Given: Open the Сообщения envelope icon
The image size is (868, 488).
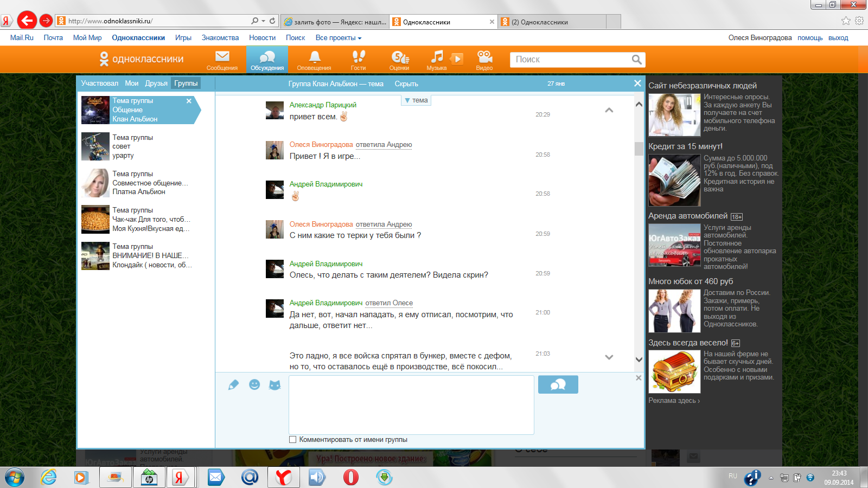Looking at the screenshot, I should click(222, 60).
